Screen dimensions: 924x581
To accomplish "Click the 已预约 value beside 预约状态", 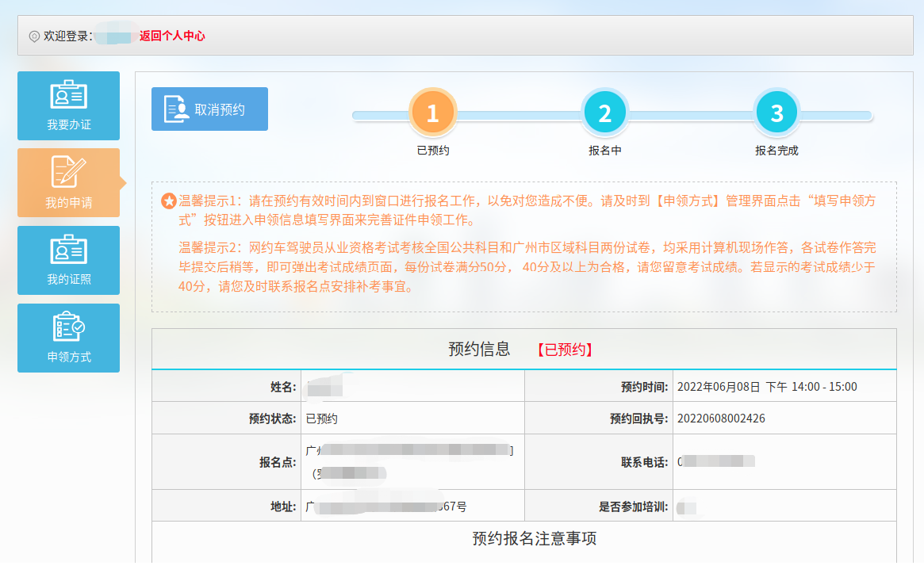I will tap(321, 419).
